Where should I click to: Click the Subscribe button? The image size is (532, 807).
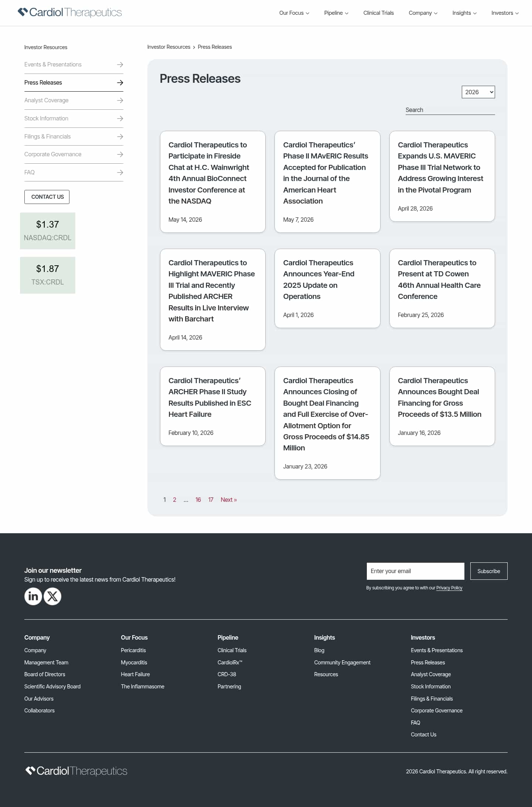coord(488,571)
